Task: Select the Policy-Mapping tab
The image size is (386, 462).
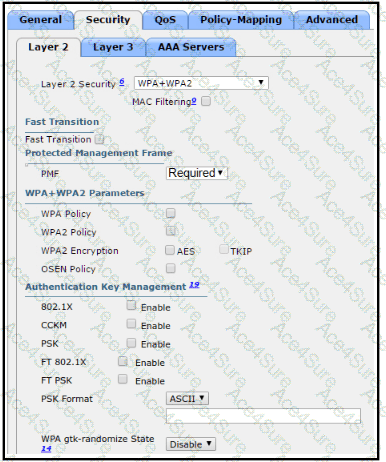Action: pyautogui.click(x=241, y=20)
